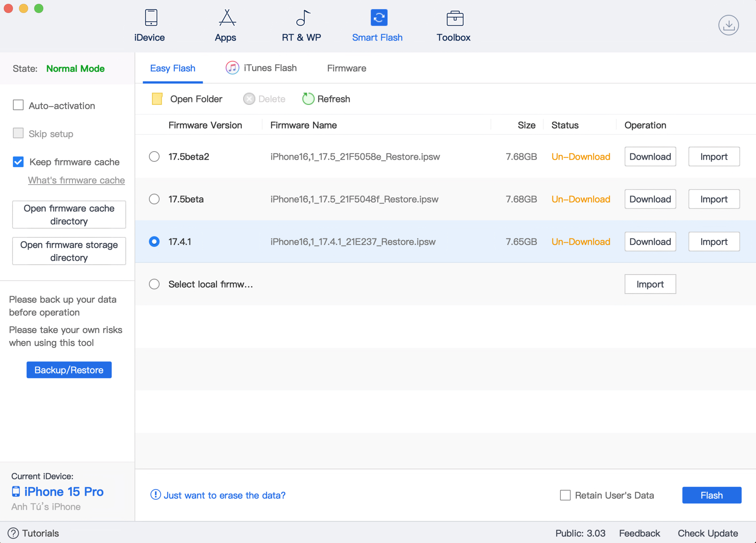Click the Backup/Restore button

pos(69,370)
